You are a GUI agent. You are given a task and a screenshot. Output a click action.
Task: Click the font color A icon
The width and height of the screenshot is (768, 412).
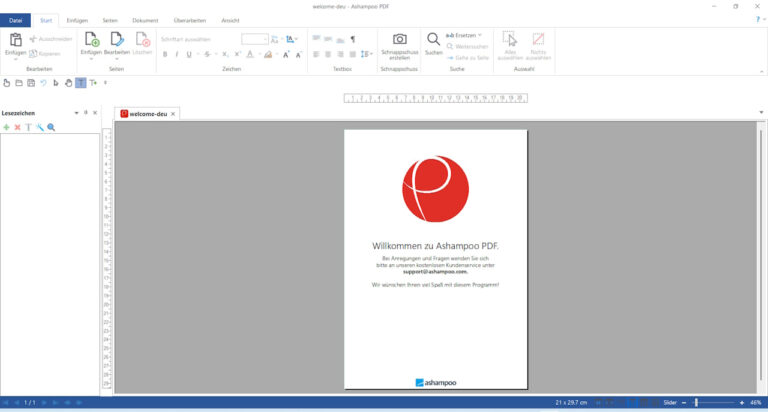click(250, 54)
